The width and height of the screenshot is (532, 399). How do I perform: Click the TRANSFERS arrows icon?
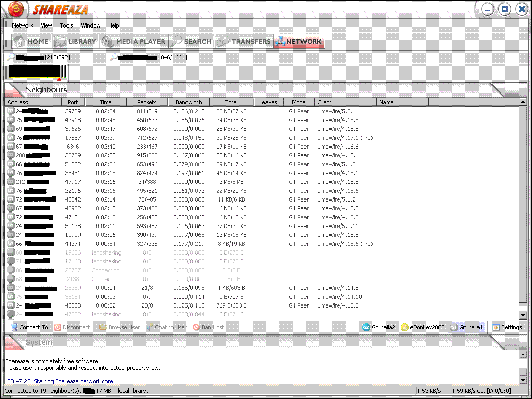coord(223,42)
